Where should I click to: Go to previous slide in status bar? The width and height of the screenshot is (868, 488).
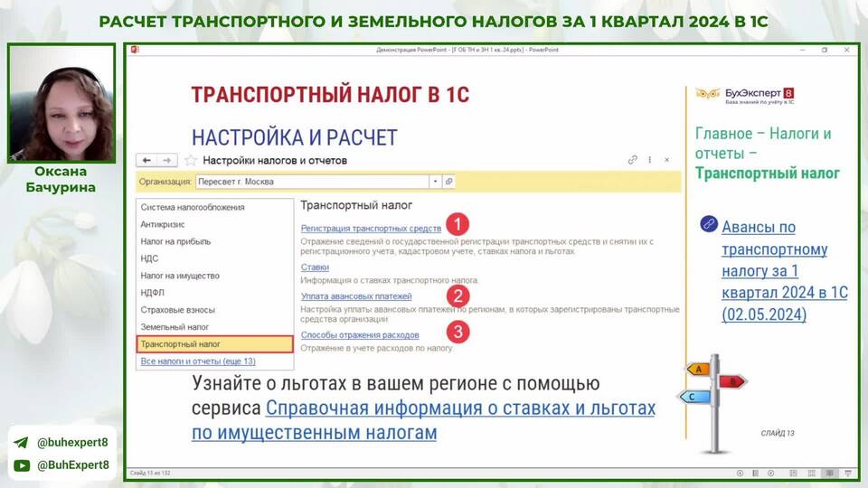click(741, 473)
